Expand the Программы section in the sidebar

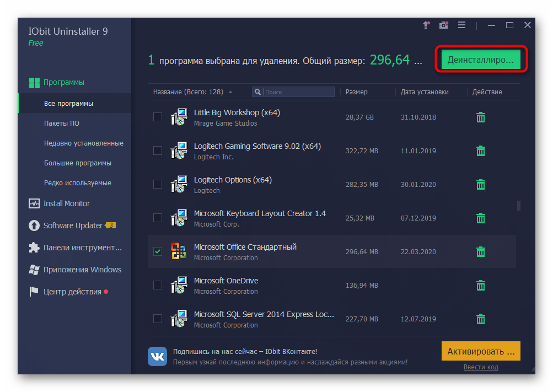click(x=63, y=82)
